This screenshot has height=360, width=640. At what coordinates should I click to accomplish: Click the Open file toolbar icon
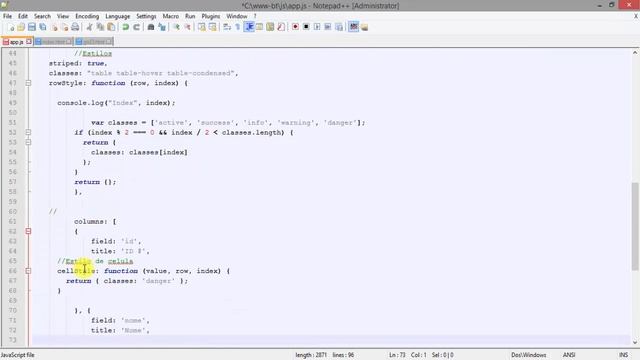pyautogui.click(x=21, y=27)
